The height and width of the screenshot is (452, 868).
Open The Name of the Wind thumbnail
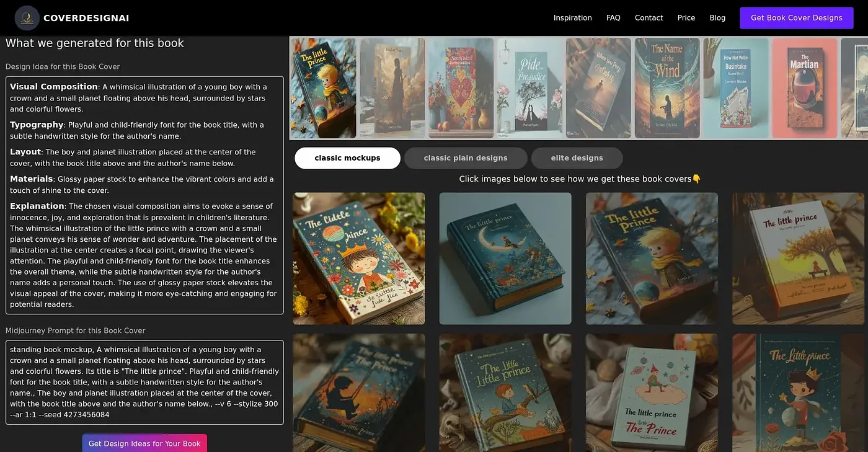pyautogui.click(x=667, y=88)
